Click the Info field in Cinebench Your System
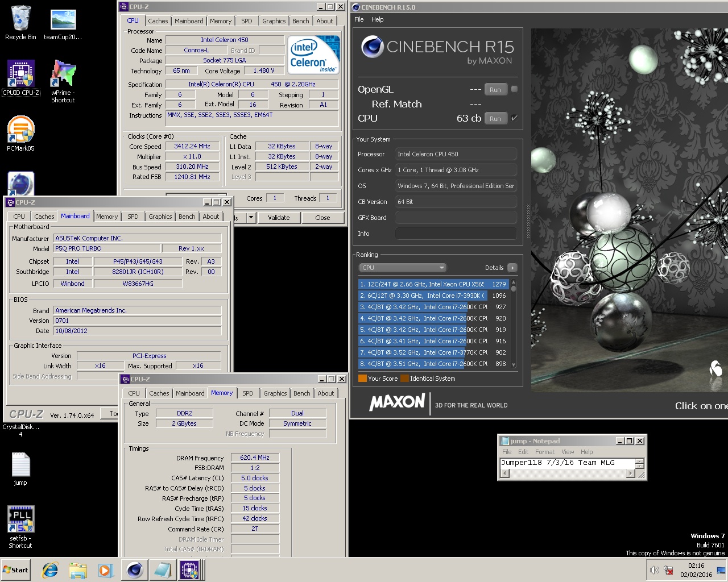The image size is (728, 582). [x=456, y=234]
